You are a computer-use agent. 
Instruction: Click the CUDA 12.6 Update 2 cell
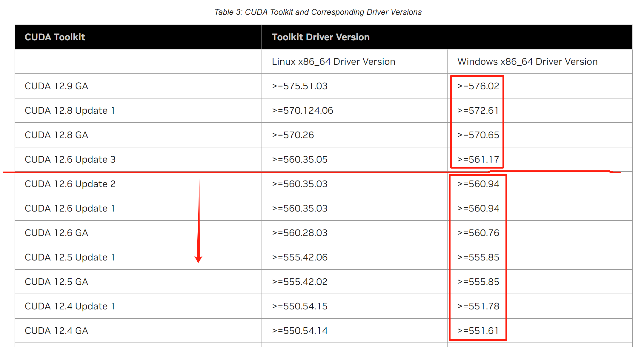coord(70,184)
